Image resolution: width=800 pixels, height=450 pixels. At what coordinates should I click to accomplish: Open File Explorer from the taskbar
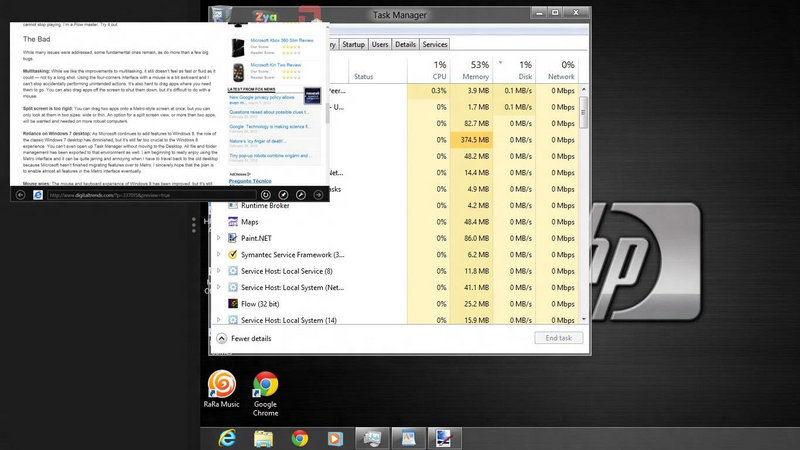pyautogui.click(x=264, y=437)
